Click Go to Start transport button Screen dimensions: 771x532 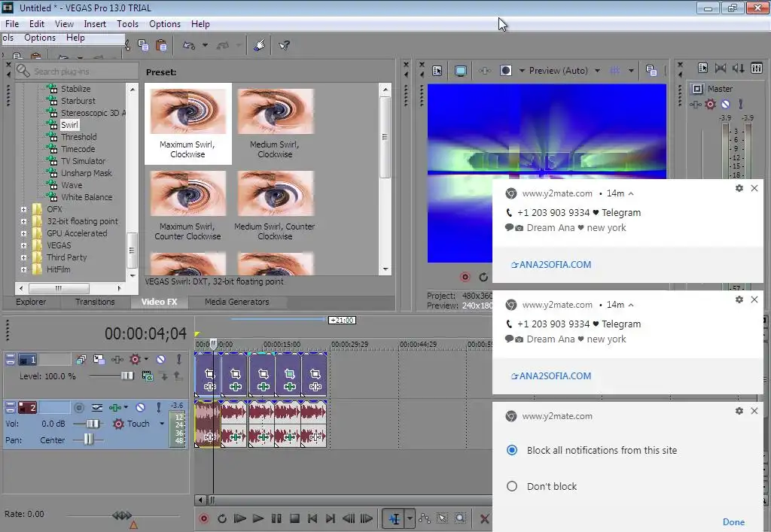pos(312,518)
